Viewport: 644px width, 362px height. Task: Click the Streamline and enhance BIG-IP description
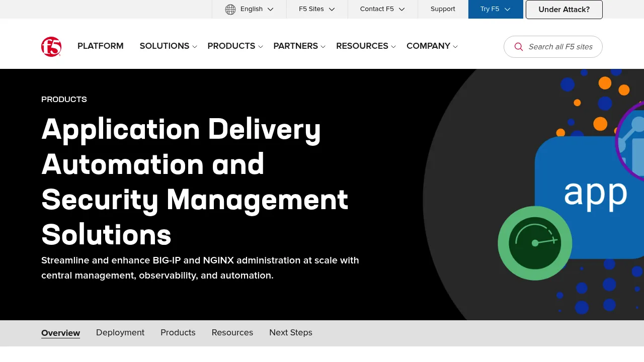coord(200,268)
